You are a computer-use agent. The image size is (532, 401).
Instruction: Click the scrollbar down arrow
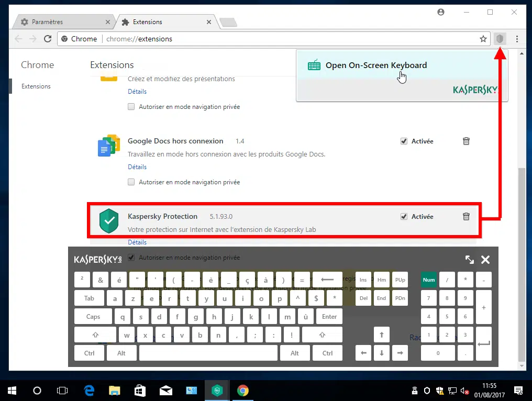[x=522, y=366]
